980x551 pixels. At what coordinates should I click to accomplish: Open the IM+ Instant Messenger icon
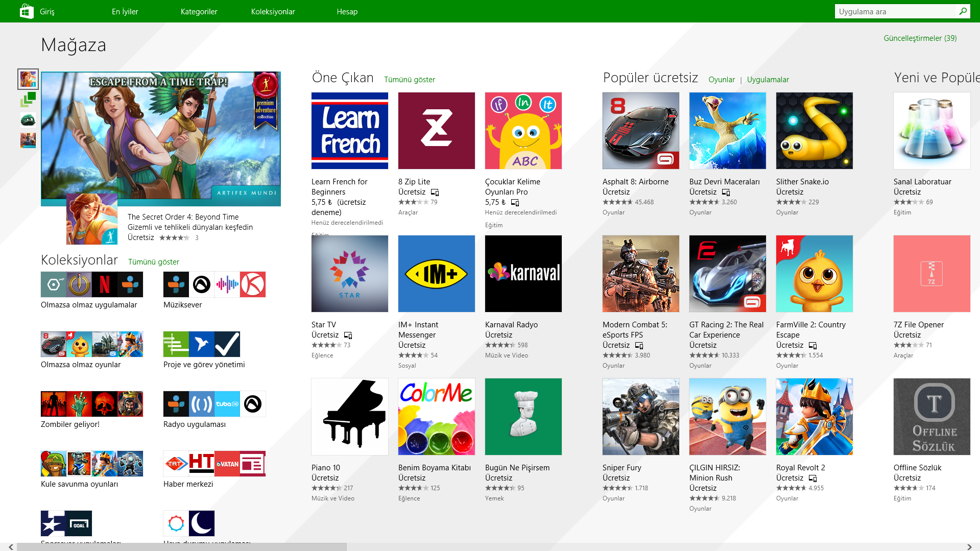437,274
